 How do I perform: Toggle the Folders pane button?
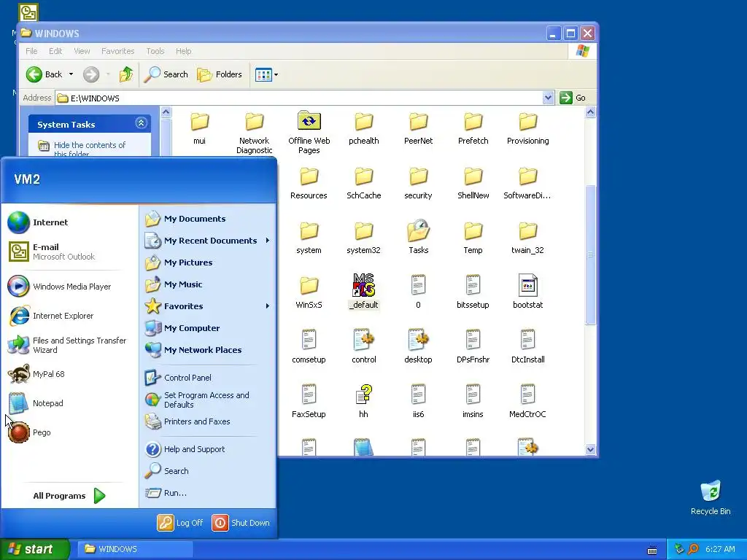[220, 74]
